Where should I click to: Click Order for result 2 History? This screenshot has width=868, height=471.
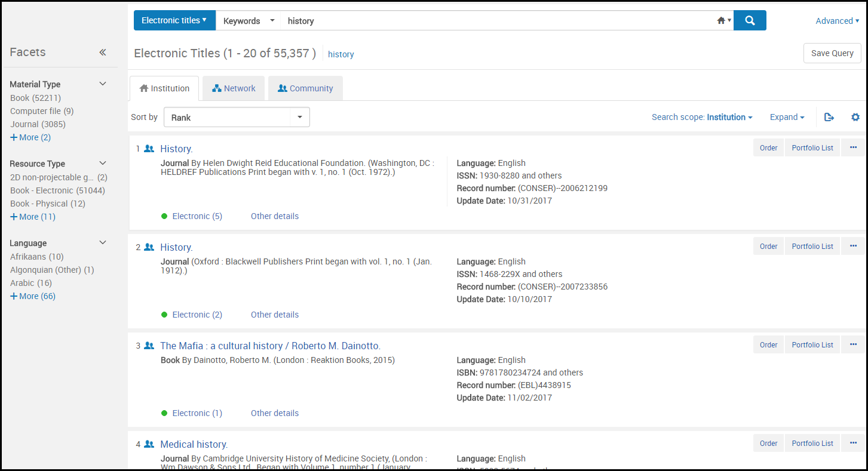[768, 246]
